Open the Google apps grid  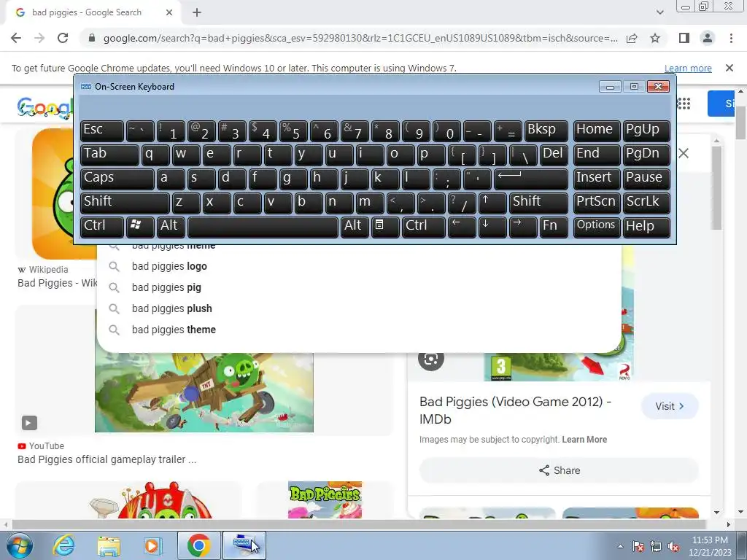[684, 104]
